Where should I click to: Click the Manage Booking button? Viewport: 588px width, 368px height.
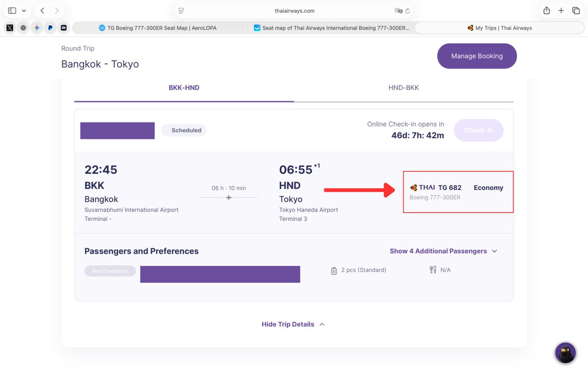(477, 56)
